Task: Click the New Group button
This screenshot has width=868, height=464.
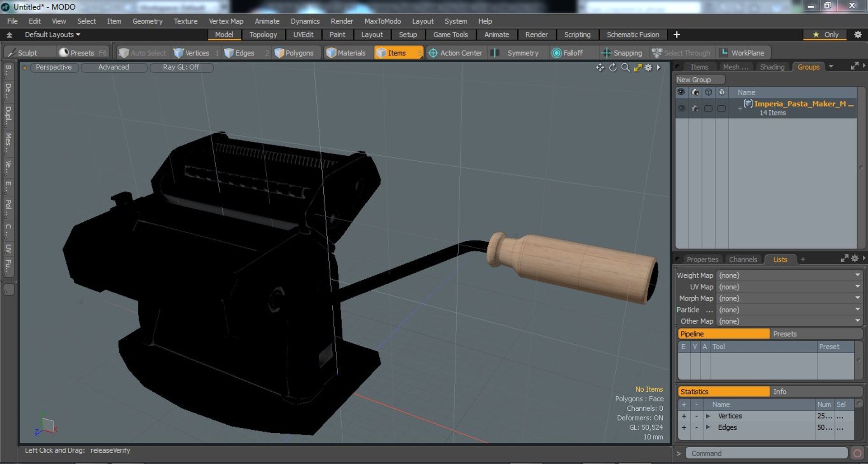Action: [x=699, y=80]
